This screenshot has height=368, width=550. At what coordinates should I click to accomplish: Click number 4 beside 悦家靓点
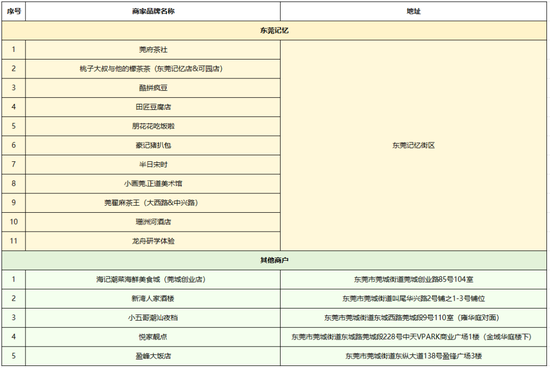pos(14,337)
